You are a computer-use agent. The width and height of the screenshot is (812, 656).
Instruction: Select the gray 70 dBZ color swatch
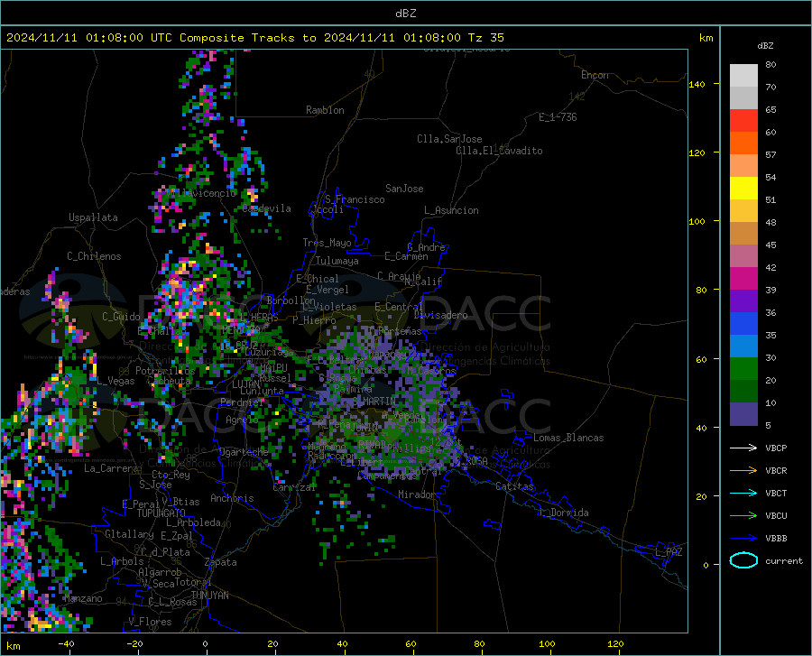point(743,97)
